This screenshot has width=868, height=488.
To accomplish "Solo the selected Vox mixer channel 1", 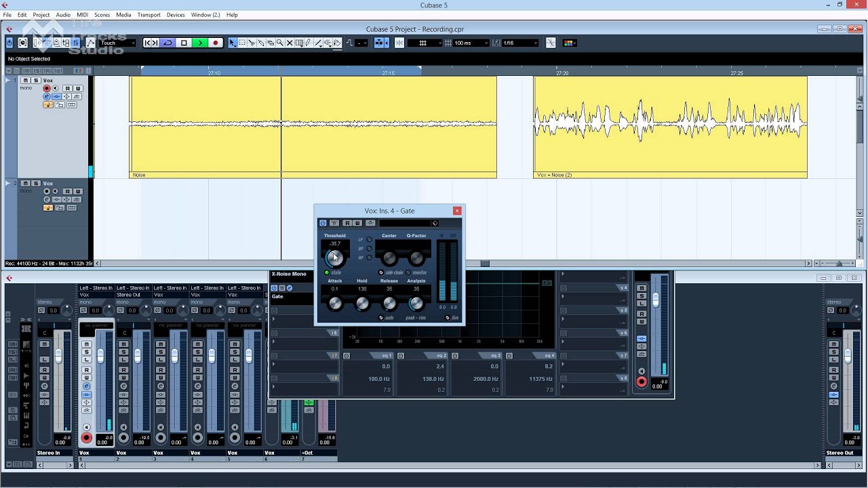I will [87, 352].
